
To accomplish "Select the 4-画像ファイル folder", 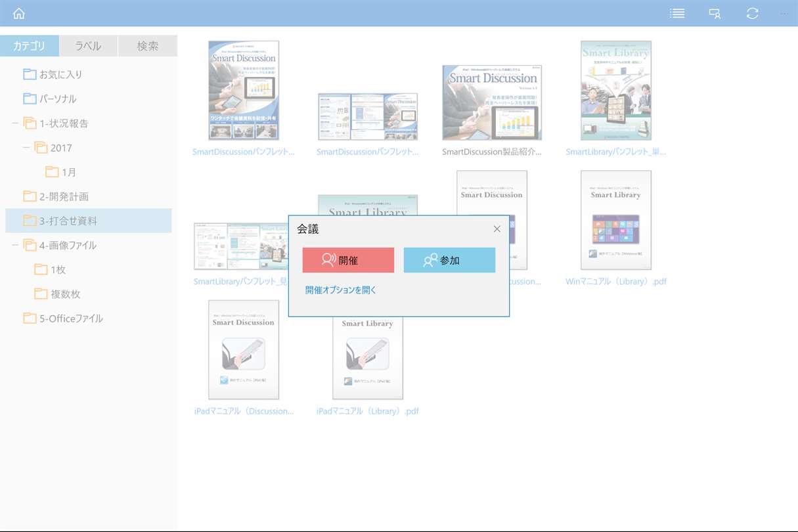I will [68, 245].
